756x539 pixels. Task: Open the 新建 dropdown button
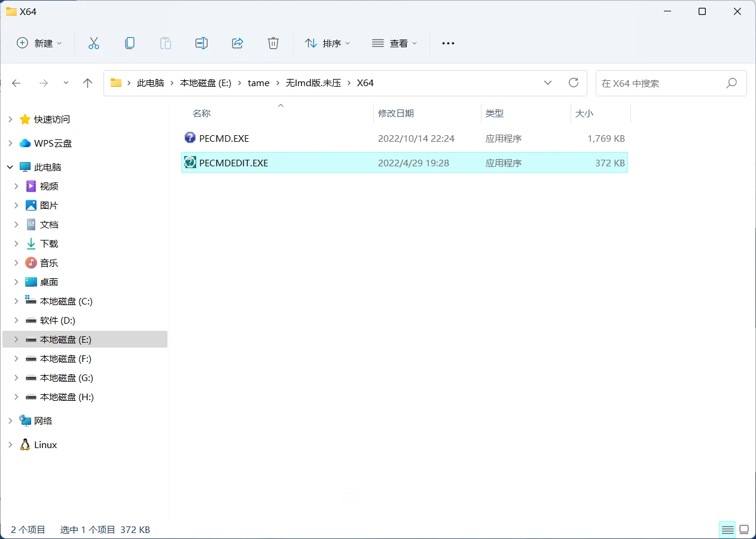coord(39,43)
